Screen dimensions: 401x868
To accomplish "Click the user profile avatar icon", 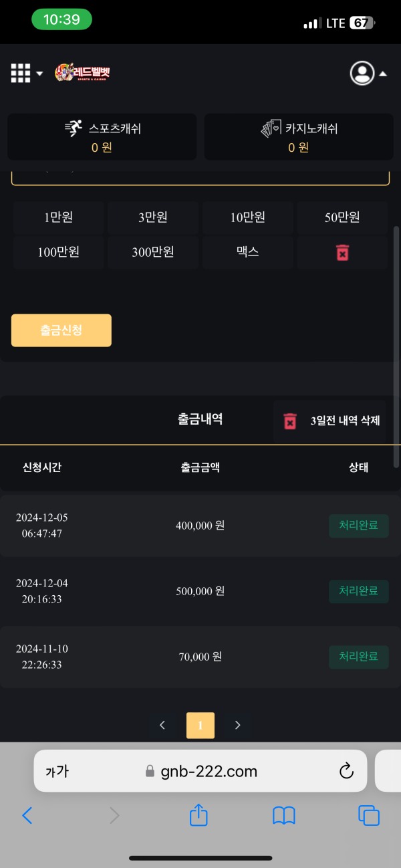I will [362, 74].
